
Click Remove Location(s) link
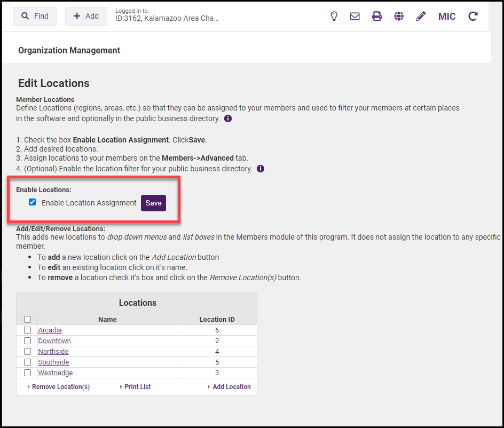pyautogui.click(x=60, y=387)
